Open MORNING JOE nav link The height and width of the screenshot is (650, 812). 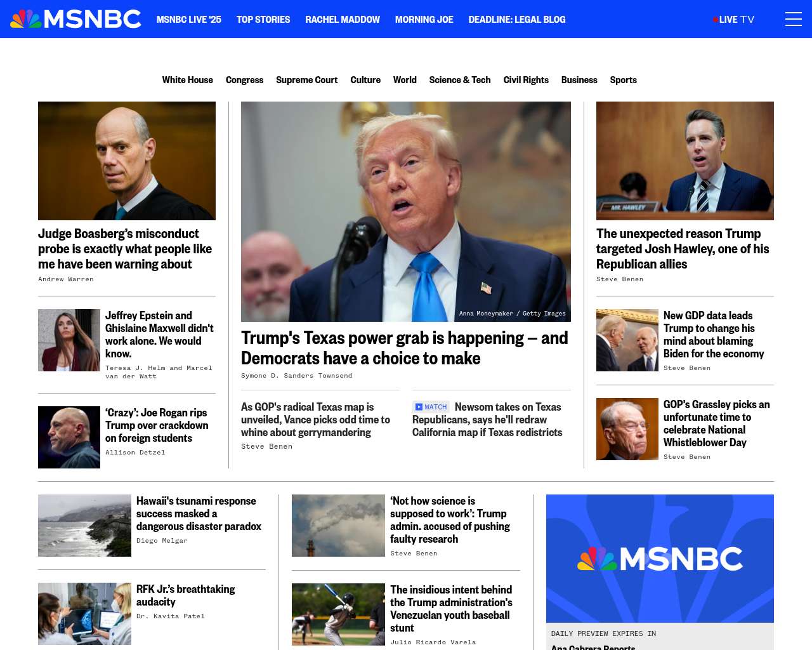point(424,20)
